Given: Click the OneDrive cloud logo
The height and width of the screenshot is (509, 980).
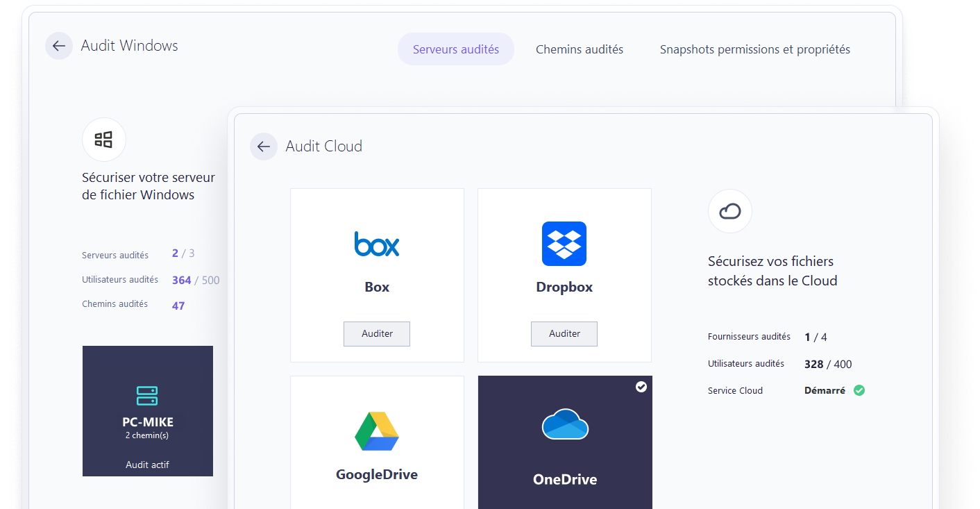Looking at the screenshot, I should (x=565, y=424).
